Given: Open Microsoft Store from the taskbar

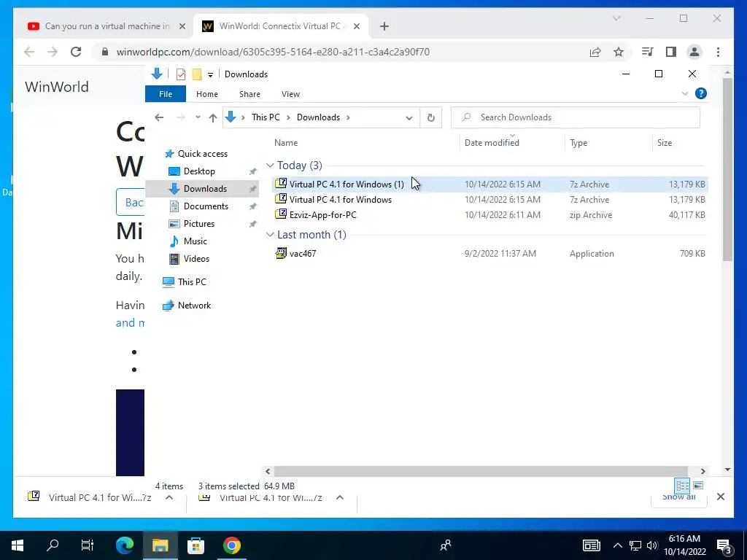Looking at the screenshot, I should (196, 545).
